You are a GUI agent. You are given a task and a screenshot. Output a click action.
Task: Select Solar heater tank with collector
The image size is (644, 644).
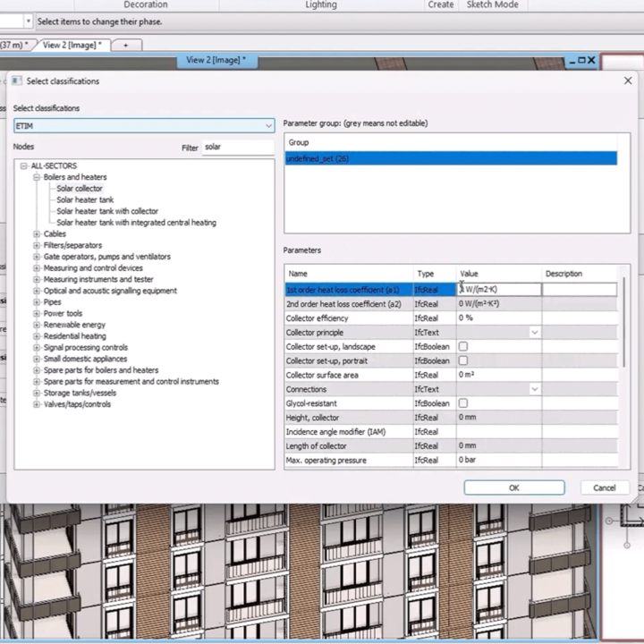tap(107, 211)
